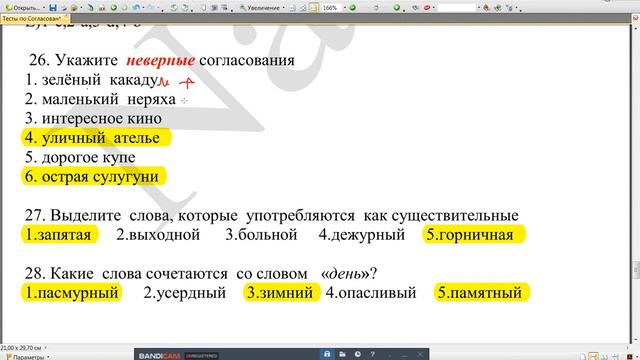The height and width of the screenshot is (360, 640).
Task: Expand the Открыть button's dropdown arrow
Action: [x=44, y=8]
